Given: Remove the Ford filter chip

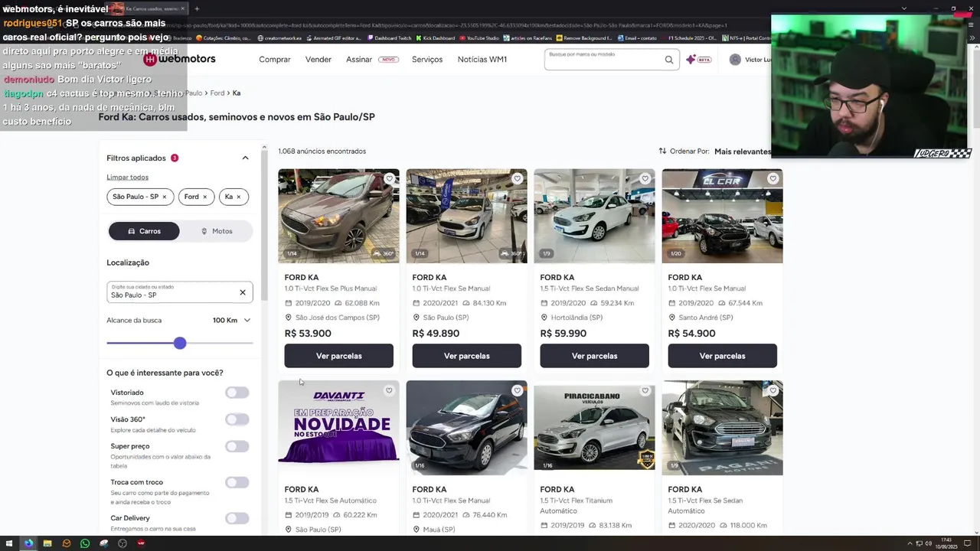Looking at the screenshot, I should point(204,197).
